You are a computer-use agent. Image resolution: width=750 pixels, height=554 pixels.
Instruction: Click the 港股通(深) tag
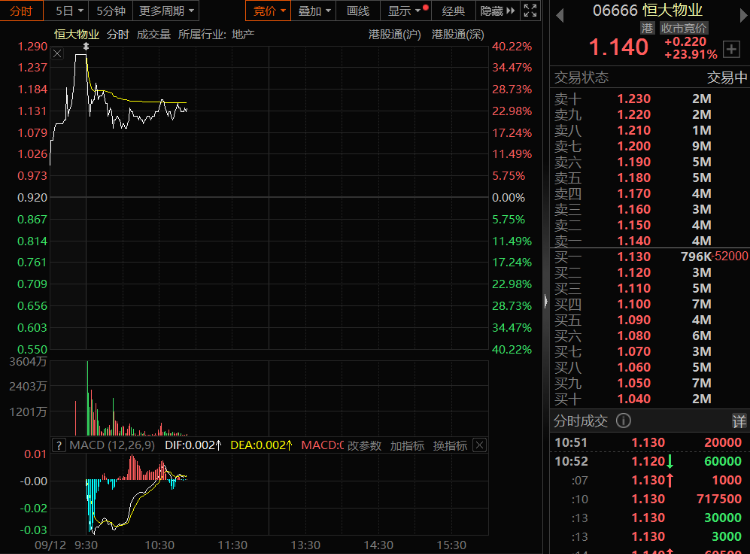pyautogui.click(x=458, y=34)
